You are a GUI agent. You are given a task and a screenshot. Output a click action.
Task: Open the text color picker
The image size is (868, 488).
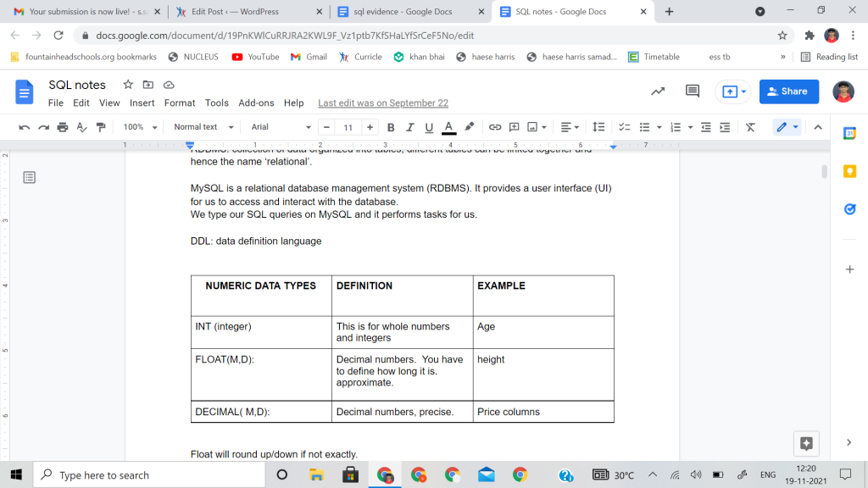[x=449, y=127]
